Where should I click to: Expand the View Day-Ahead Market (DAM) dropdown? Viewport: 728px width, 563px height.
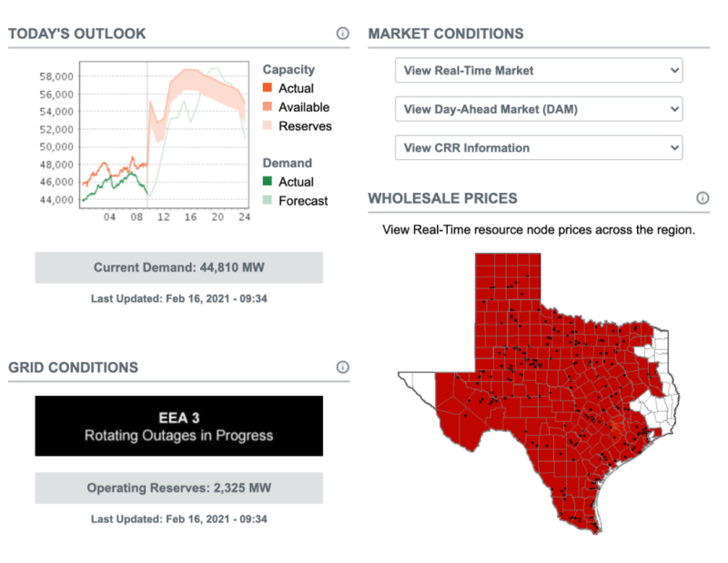pyautogui.click(x=539, y=109)
